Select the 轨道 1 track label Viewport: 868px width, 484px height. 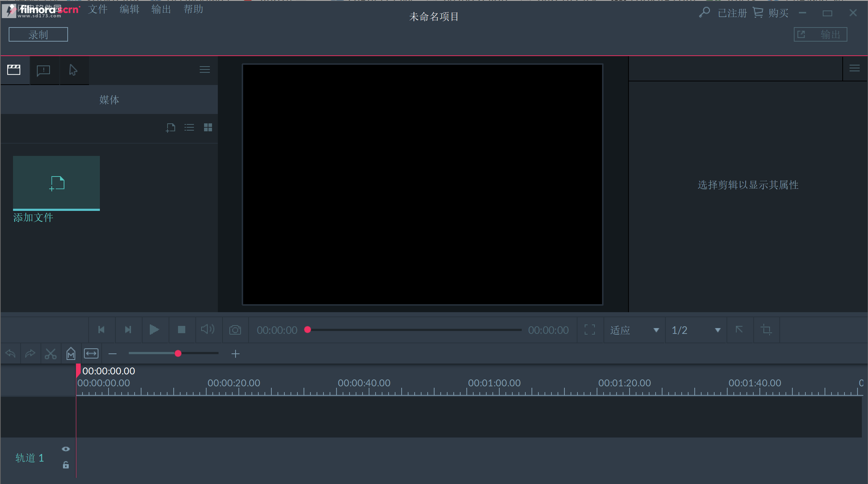[x=30, y=458]
